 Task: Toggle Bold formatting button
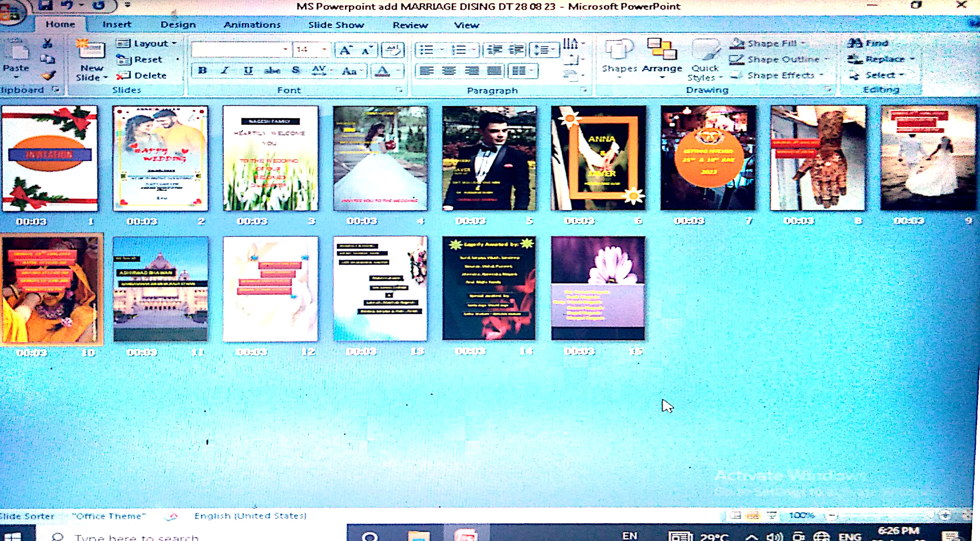(x=202, y=70)
